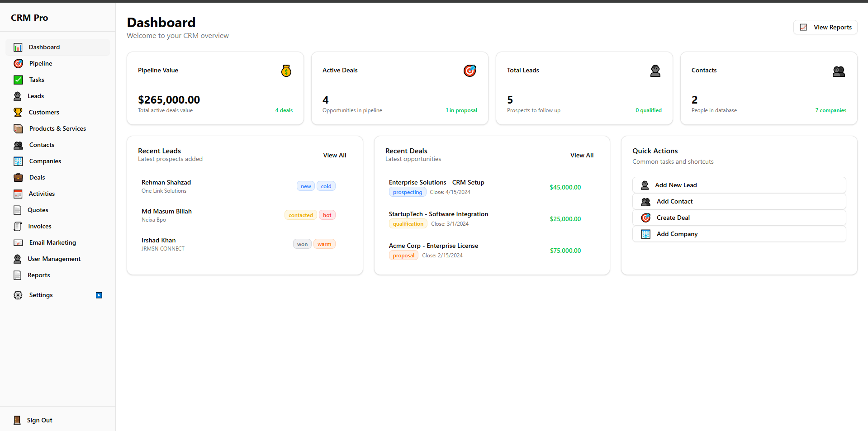Click the Email Marketing envelope icon
Image resolution: width=868 pixels, height=431 pixels.
click(x=18, y=242)
